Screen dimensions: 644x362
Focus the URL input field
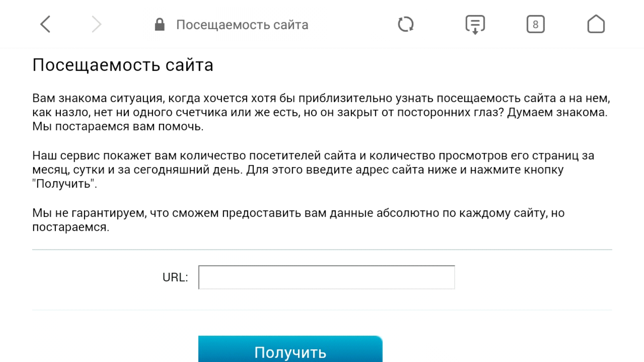pos(326,277)
